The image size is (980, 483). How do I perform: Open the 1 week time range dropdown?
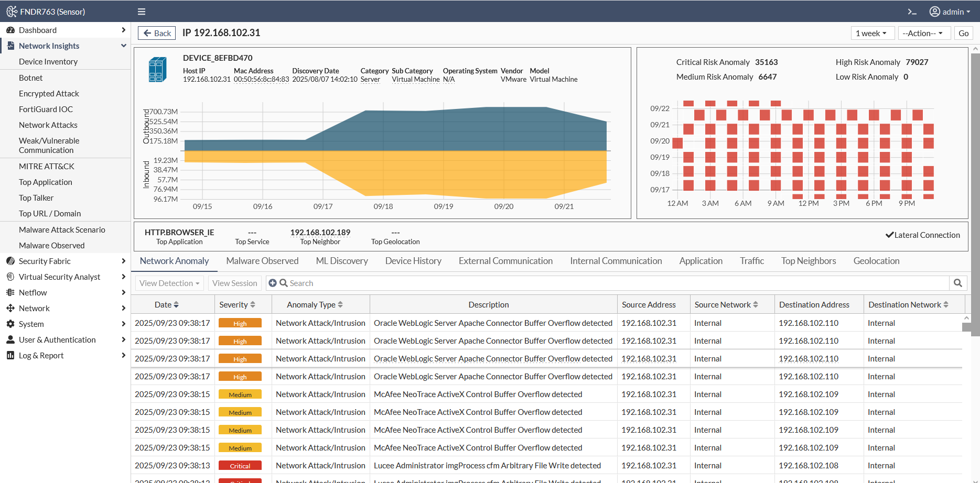click(x=871, y=33)
